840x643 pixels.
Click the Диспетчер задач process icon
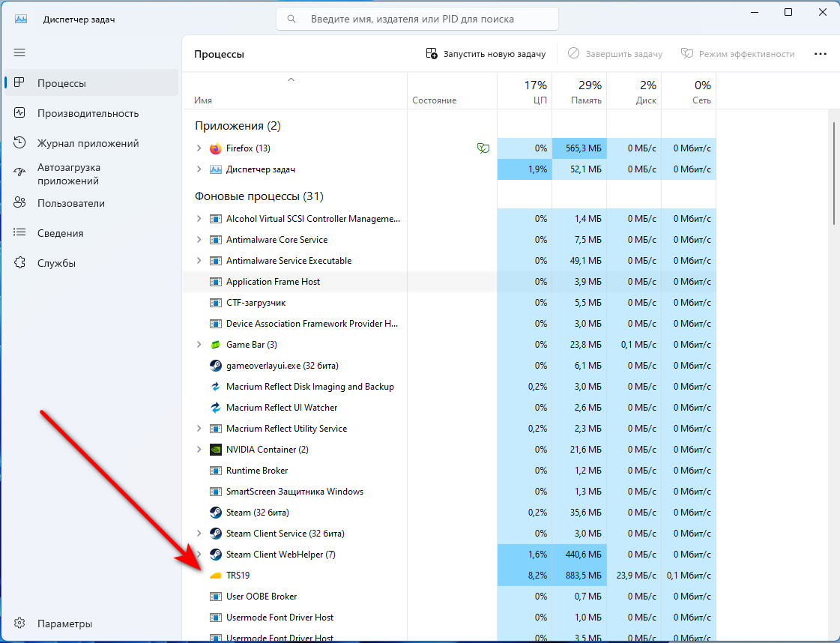[215, 169]
